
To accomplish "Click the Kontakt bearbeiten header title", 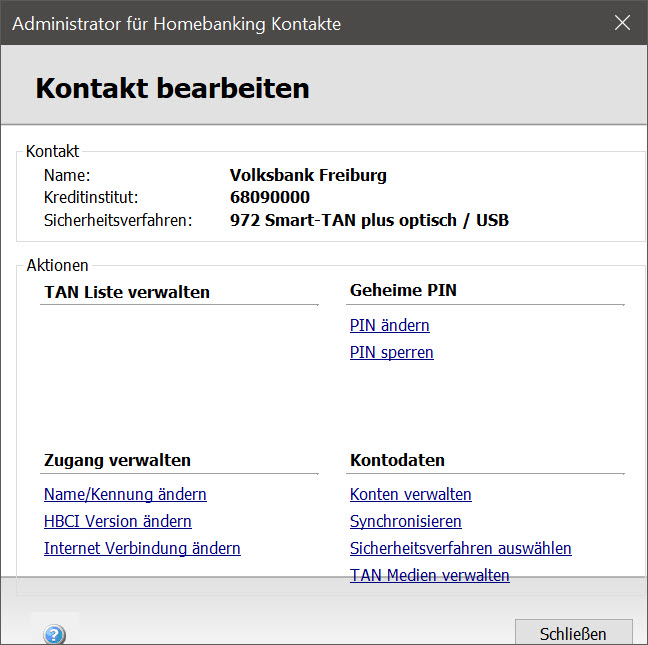I will point(172,88).
